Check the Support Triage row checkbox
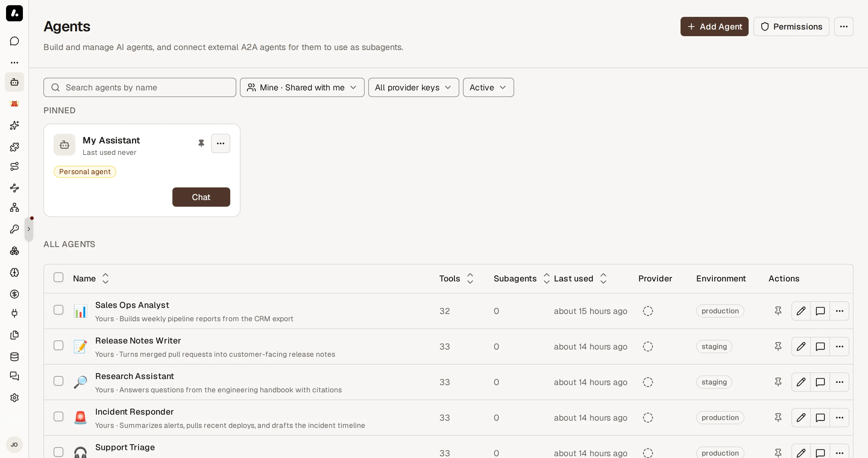Image resolution: width=868 pixels, height=458 pixels. pos(58,452)
